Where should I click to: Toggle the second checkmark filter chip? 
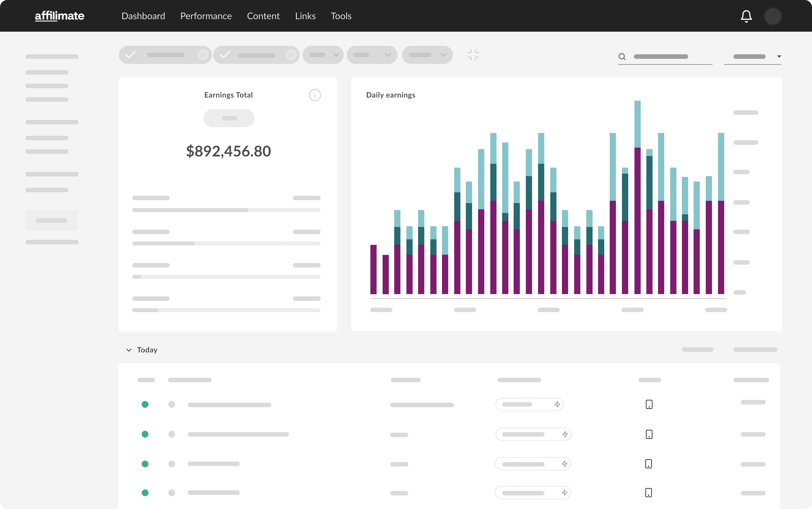click(x=225, y=55)
